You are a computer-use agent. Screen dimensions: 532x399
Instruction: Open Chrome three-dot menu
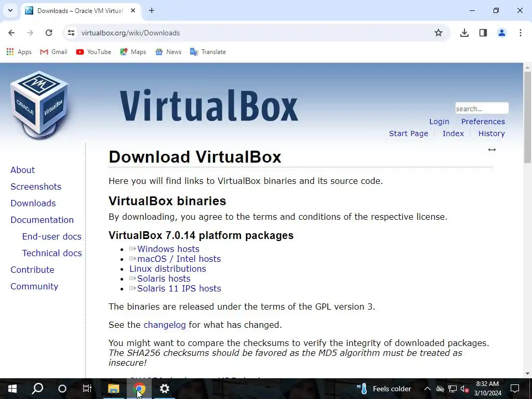pos(521,33)
